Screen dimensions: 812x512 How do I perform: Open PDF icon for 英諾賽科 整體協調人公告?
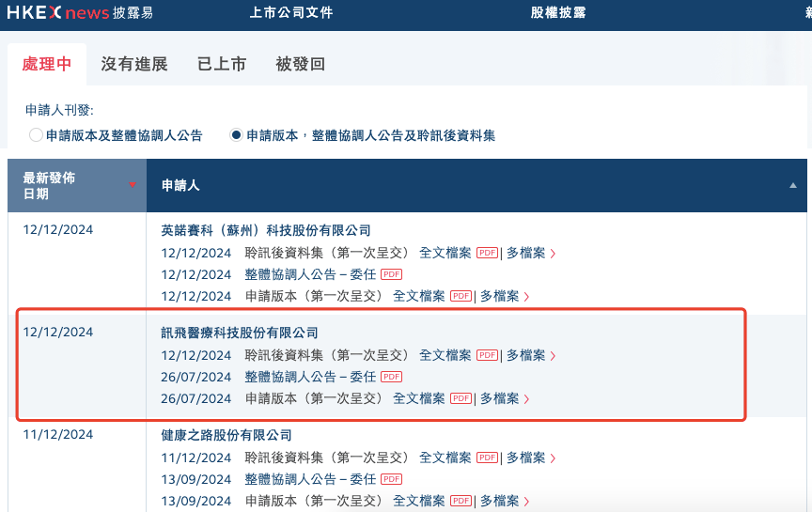(391, 274)
